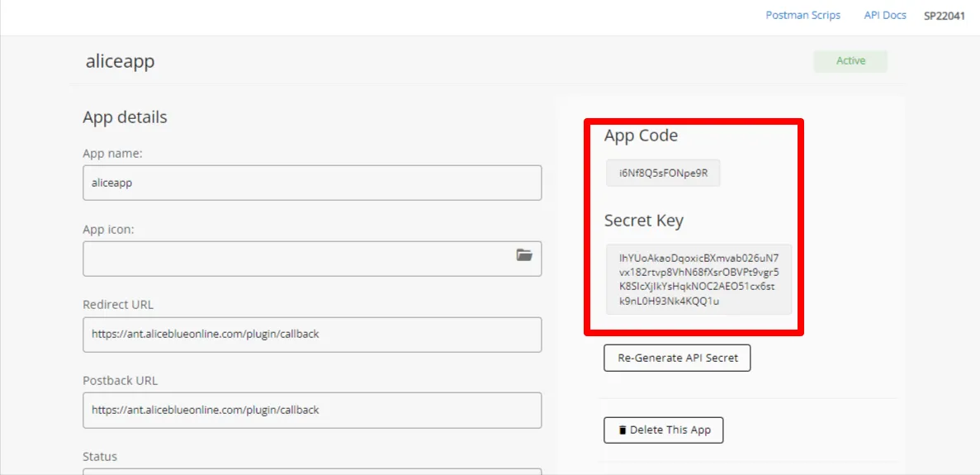Open the API Docs link

pyautogui.click(x=885, y=16)
